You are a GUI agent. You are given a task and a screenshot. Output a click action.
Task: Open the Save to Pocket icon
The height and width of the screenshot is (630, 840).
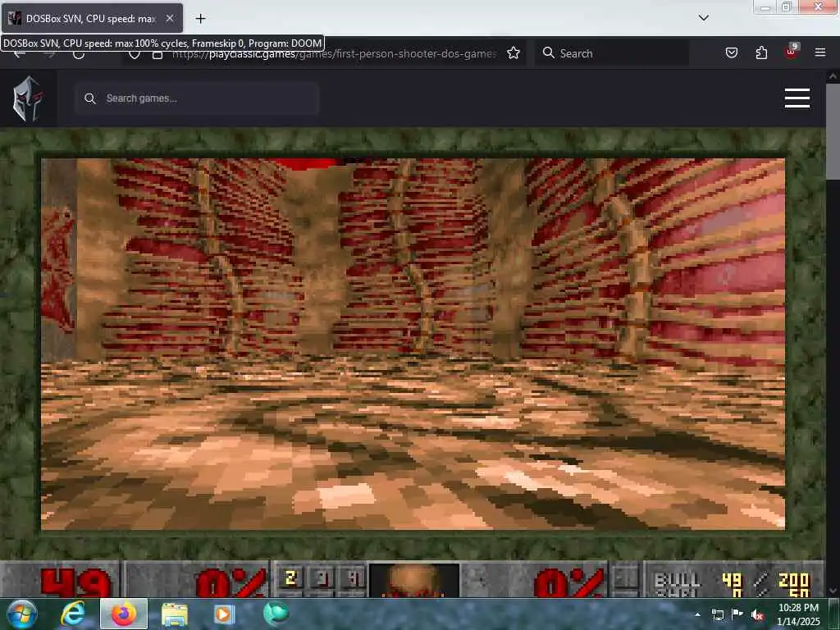coord(732,53)
